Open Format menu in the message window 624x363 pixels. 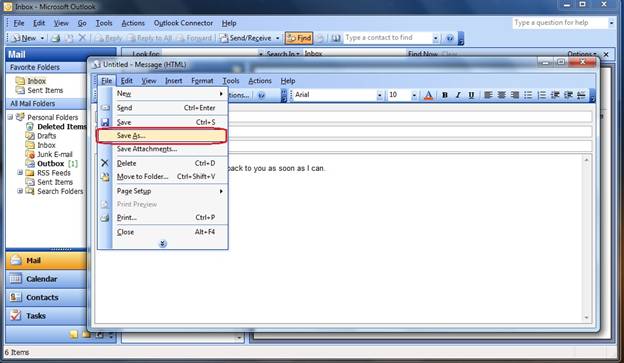[202, 81]
